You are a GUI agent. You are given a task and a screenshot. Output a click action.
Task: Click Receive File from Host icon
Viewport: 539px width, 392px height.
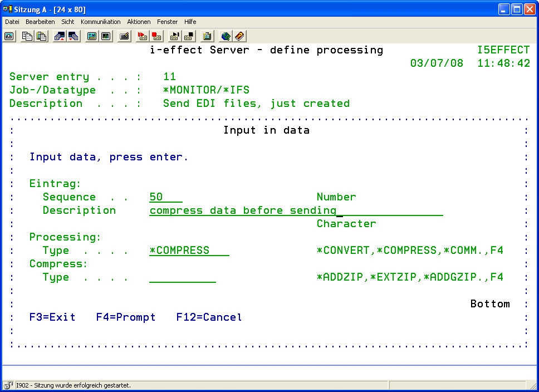(x=73, y=36)
